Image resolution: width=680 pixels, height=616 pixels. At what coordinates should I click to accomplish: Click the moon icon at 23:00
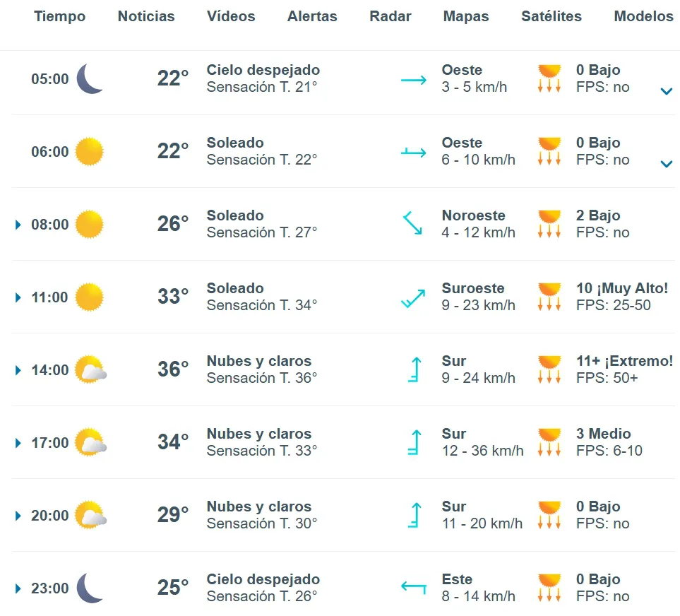90,588
